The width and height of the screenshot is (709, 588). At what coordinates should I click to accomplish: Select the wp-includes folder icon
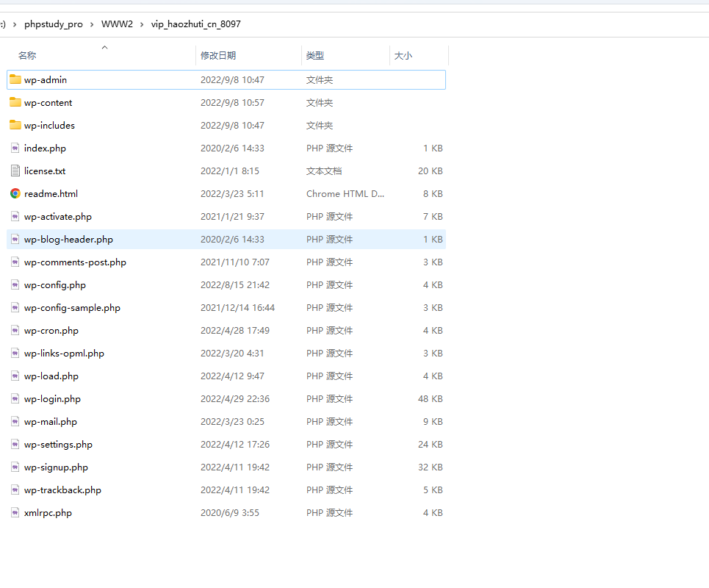click(x=15, y=125)
